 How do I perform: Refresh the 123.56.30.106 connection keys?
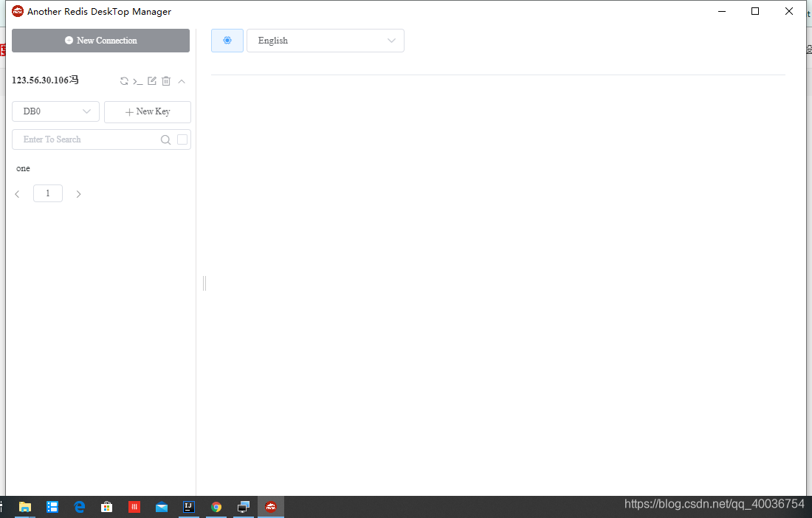point(124,81)
